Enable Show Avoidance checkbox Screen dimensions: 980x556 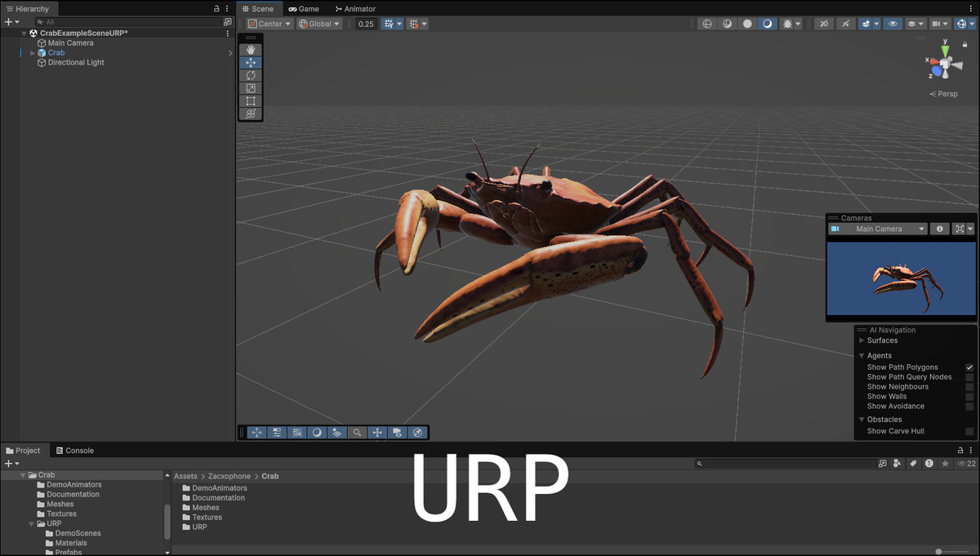[x=969, y=407]
